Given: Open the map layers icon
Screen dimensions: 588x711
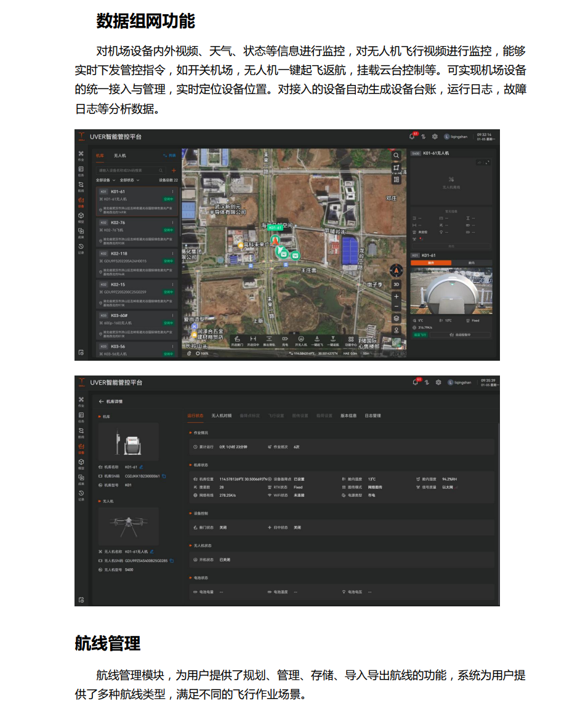Looking at the screenshot, I should tap(397, 318).
